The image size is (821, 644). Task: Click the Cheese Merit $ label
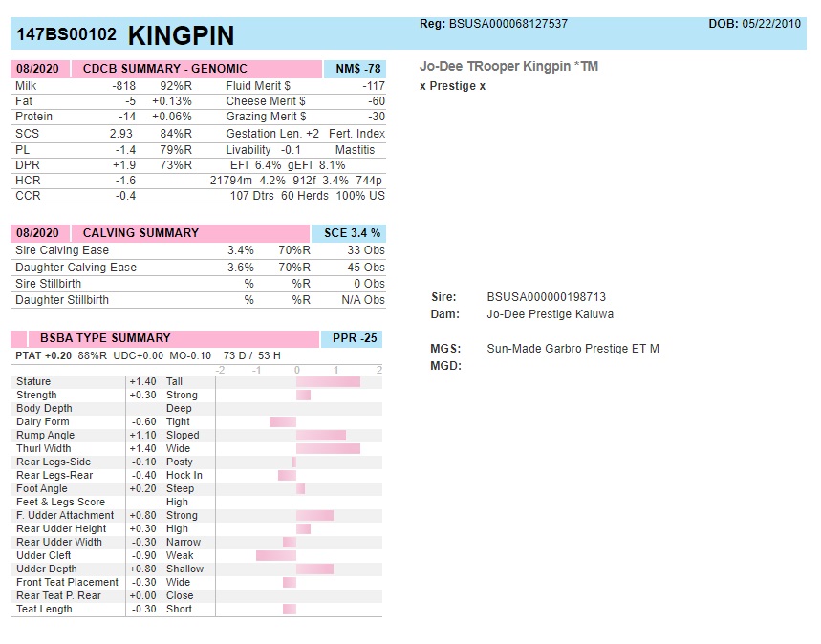click(266, 101)
